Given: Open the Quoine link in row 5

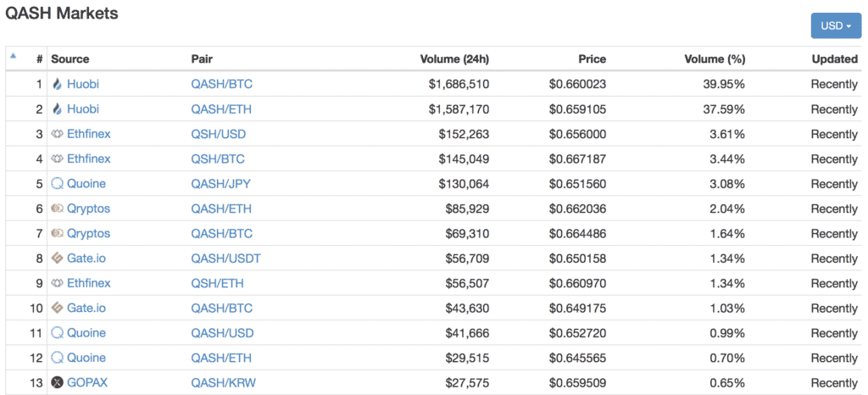Looking at the screenshot, I should coord(86,184).
